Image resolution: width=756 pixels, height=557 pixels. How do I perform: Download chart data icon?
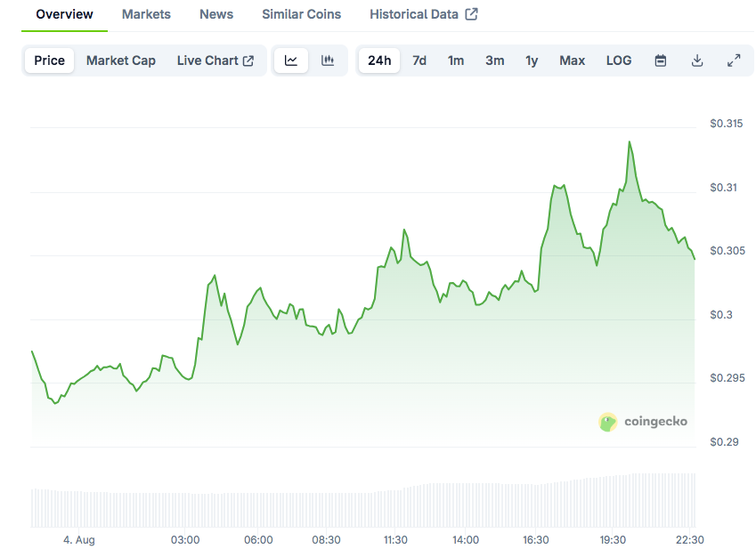pos(697,61)
